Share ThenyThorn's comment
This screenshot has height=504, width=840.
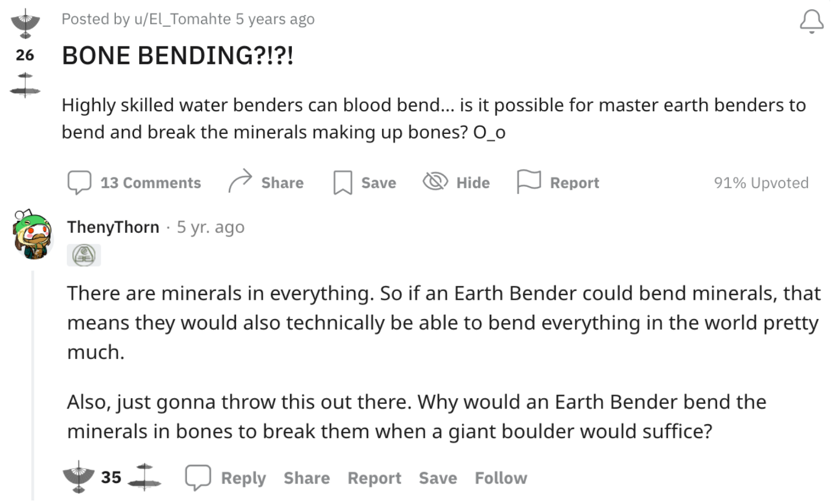(x=306, y=478)
